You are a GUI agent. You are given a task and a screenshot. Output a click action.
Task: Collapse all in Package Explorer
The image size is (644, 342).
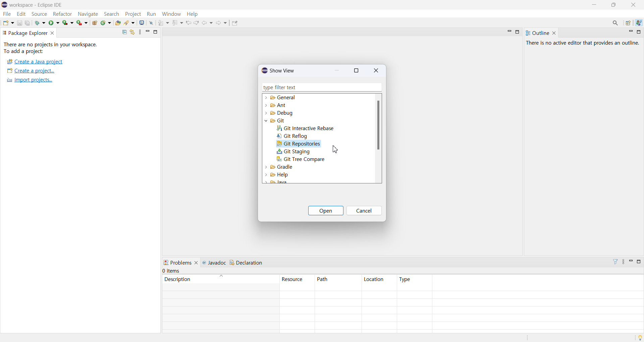[124, 32]
